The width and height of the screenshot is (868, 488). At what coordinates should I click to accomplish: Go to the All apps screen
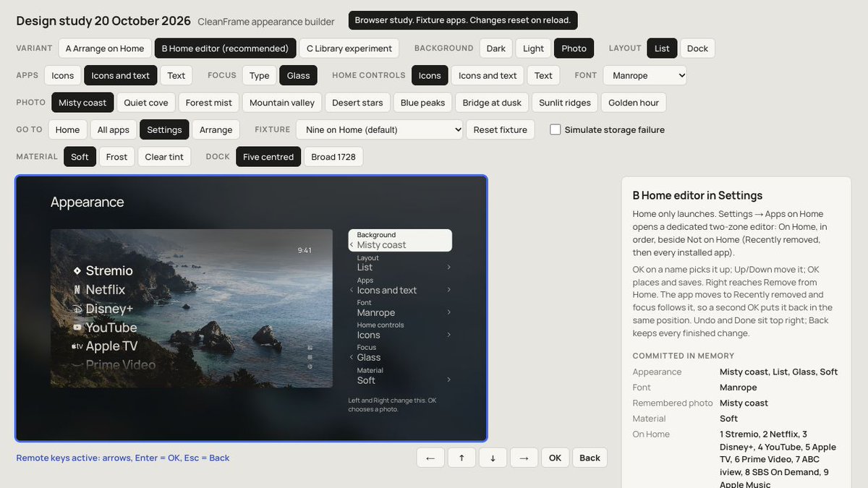[114, 130]
